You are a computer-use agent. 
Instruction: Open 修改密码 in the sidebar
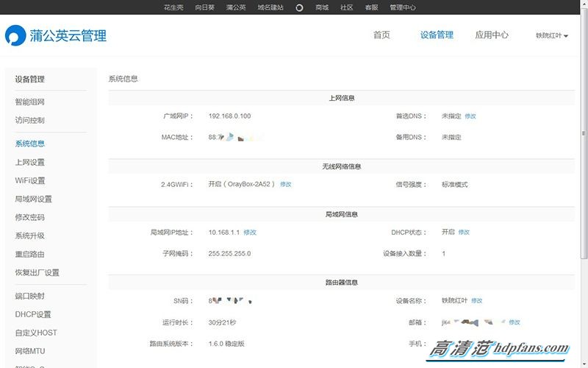point(29,217)
